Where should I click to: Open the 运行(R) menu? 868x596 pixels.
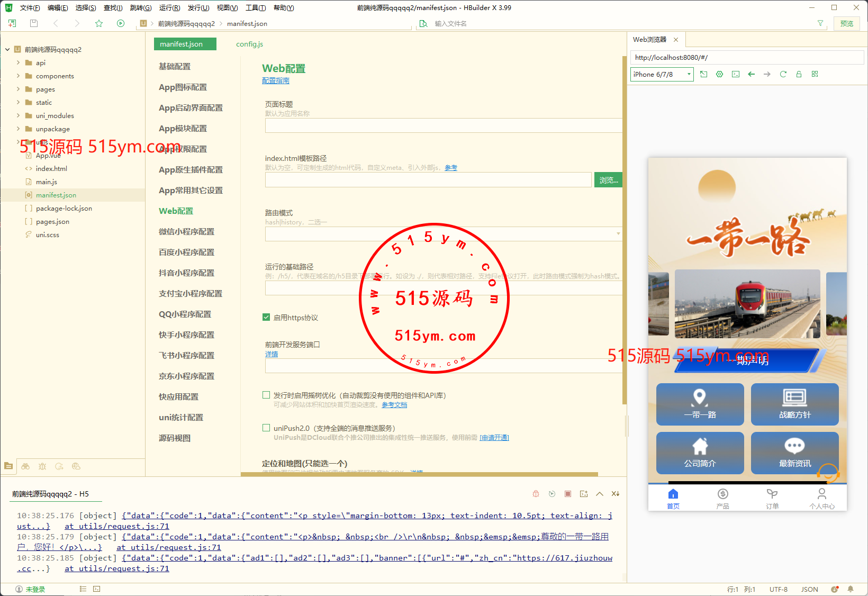(x=169, y=8)
